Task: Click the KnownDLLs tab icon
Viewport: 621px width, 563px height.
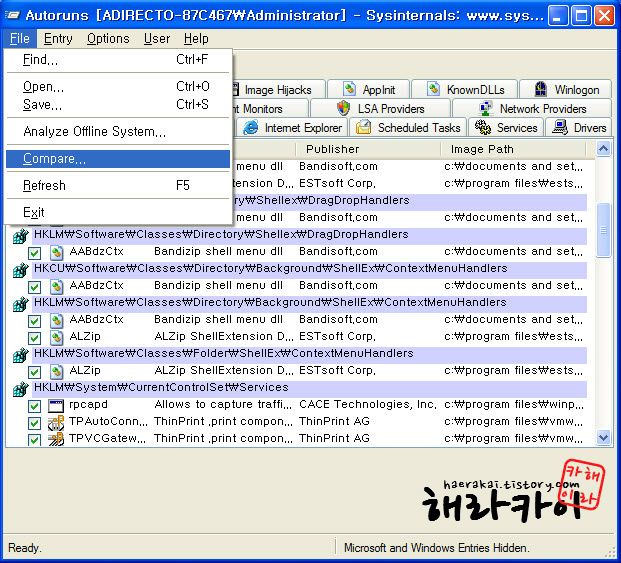Action: [434, 89]
